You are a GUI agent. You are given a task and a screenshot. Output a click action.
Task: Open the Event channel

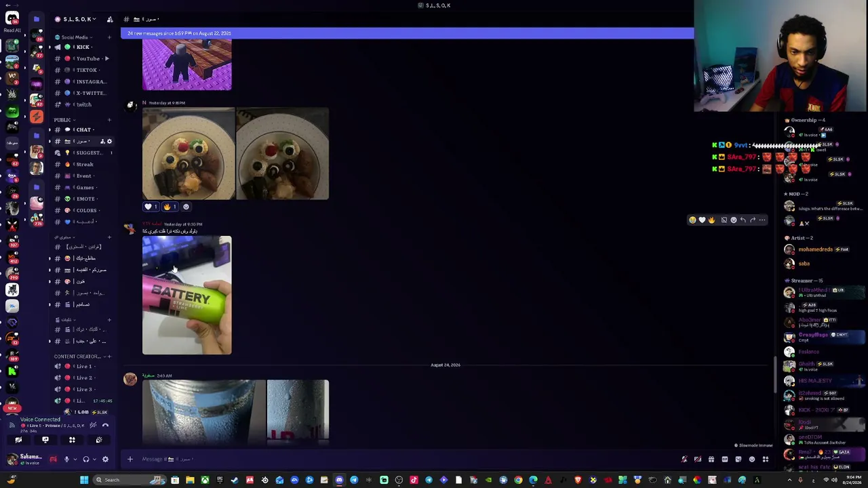pos(83,176)
